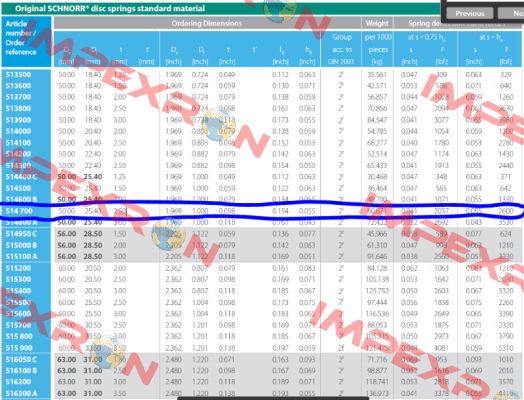Select article number 514400 C
524x400 pixels.
[21, 176]
